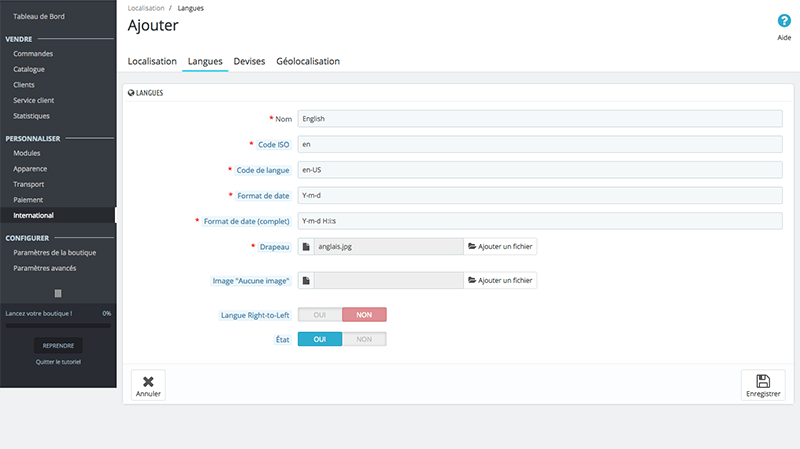The image size is (800, 449).
Task: Focus the Format de date (complet) field
Action: pyautogui.click(x=540, y=221)
